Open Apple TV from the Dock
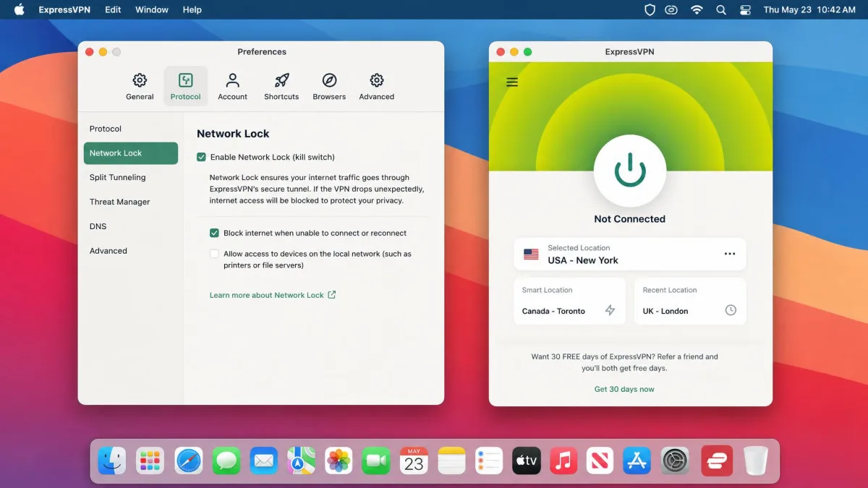This screenshot has width=868, height=488. (x=527, y=461)
